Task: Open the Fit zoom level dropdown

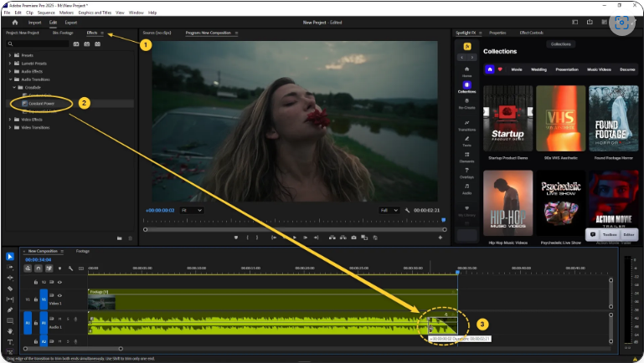Action: (x=192, y=210)
